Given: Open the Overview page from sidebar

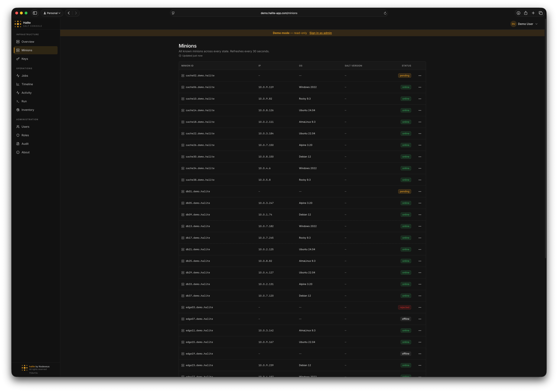Looking at the screenshot, I should coord(36,42).
